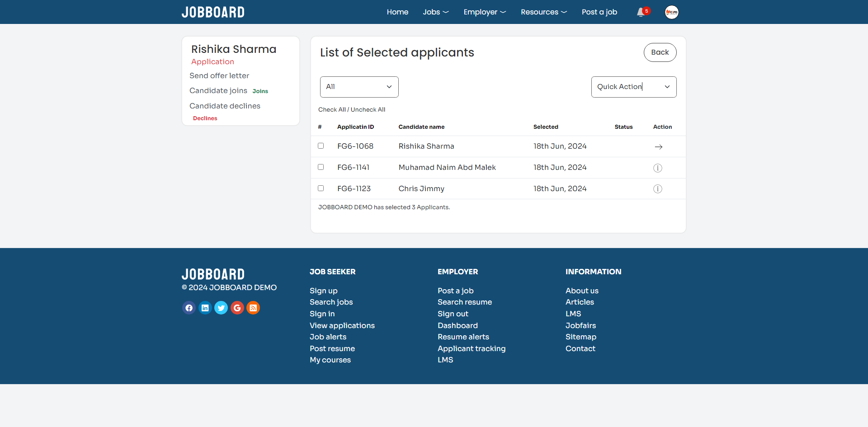Open Dashboard footer link
This screenshot has height=427, width=868.
point(458,326)
